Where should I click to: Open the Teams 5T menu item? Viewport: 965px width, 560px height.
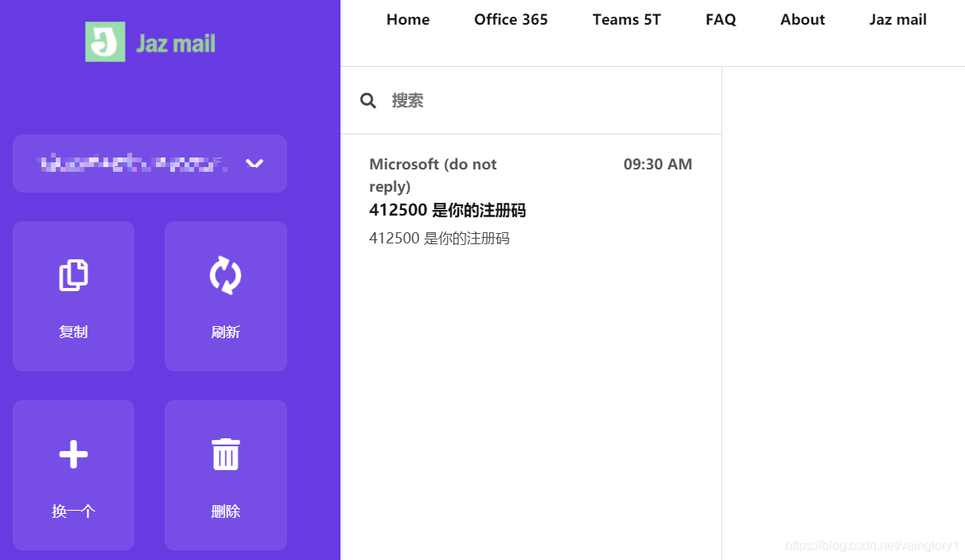pos(627,20)
